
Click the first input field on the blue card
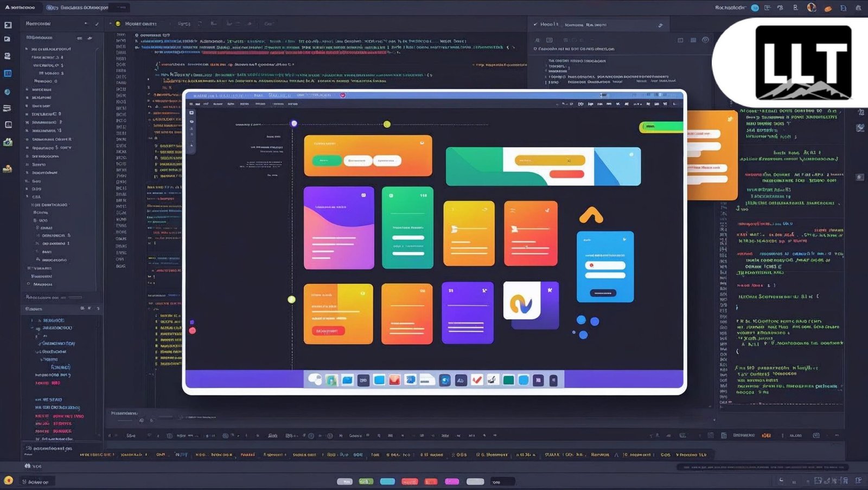pos(605,265)
